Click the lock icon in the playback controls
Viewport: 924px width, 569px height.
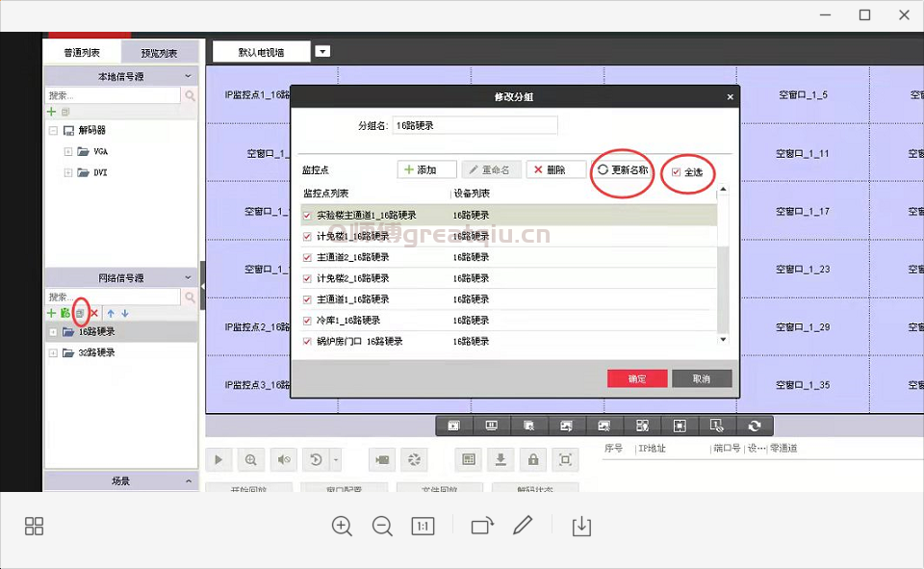point(533,460)
